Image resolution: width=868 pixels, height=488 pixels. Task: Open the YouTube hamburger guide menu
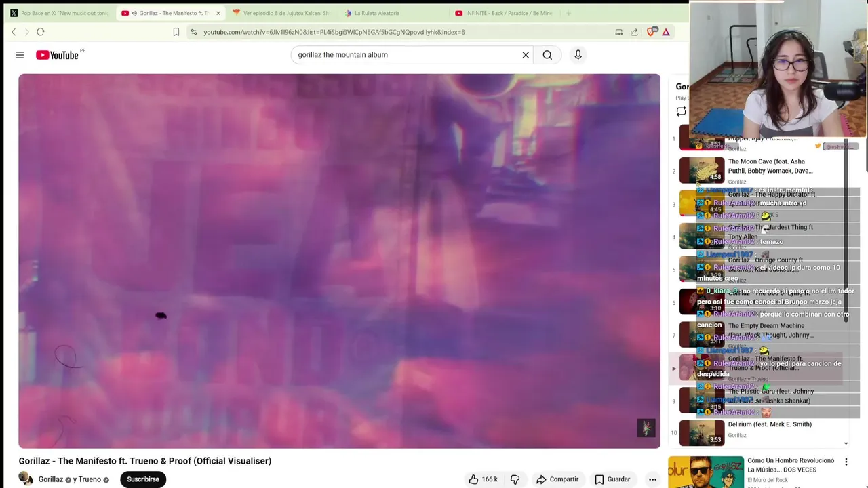pyautogui.click(x=20, y=55)
